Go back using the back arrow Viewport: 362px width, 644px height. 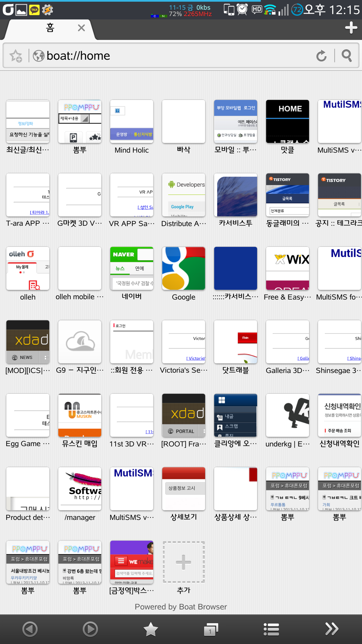[30, 629]
